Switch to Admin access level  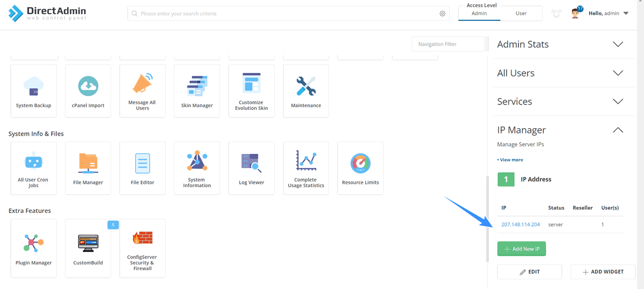click(479, 13)
